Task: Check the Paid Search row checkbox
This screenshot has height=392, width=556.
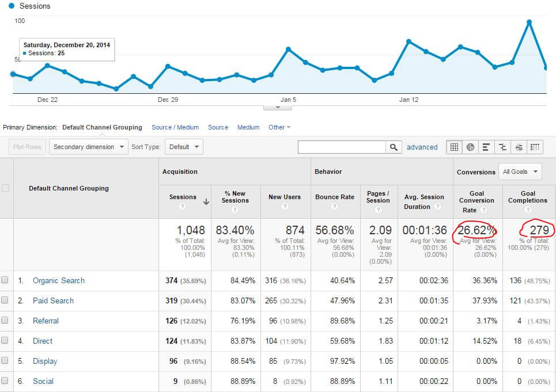Action: [5, 300]
